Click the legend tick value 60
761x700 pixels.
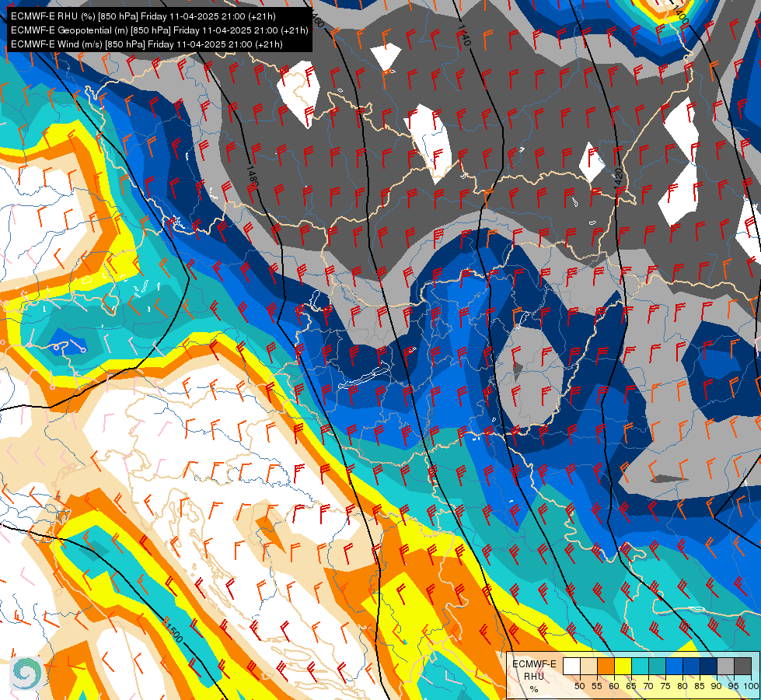(614, 686)
